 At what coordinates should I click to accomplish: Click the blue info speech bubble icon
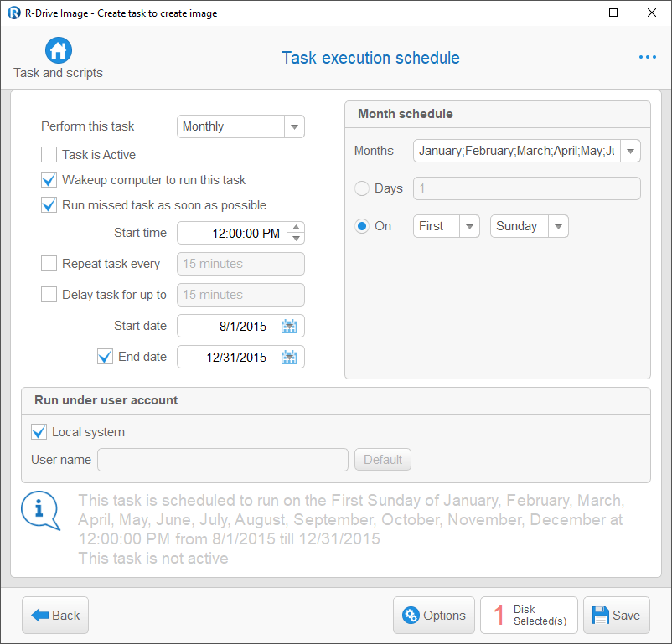tap(41, 510)
